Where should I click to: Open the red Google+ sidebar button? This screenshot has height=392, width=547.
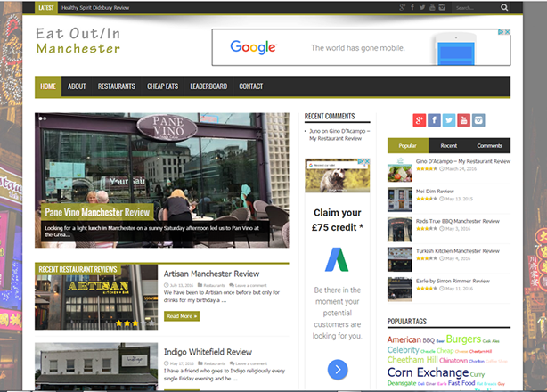(420, 120)
